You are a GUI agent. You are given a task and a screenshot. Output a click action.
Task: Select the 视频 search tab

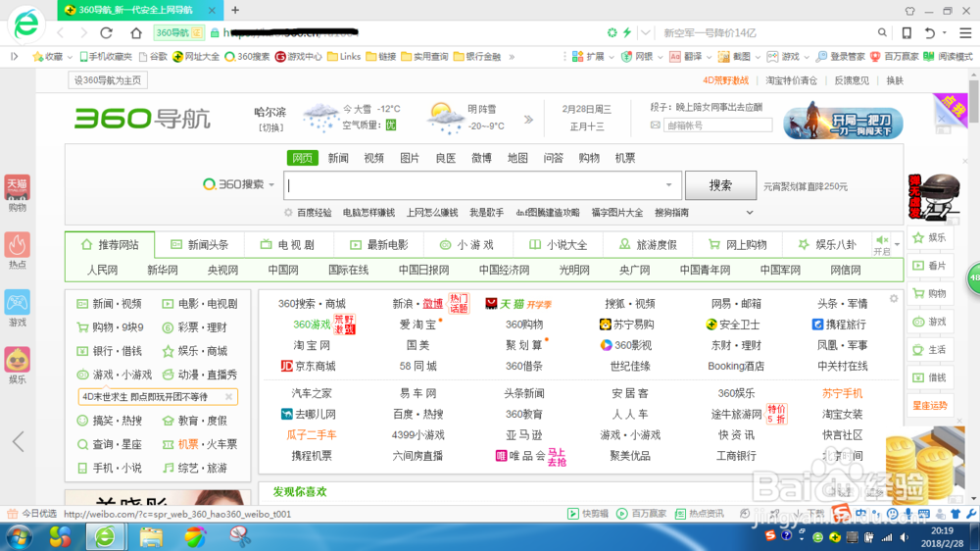coord(373,158)
